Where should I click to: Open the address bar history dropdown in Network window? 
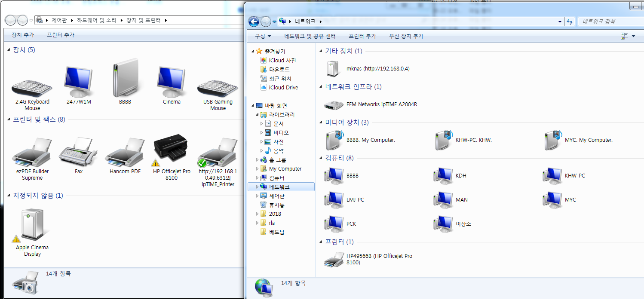[560, 21]
